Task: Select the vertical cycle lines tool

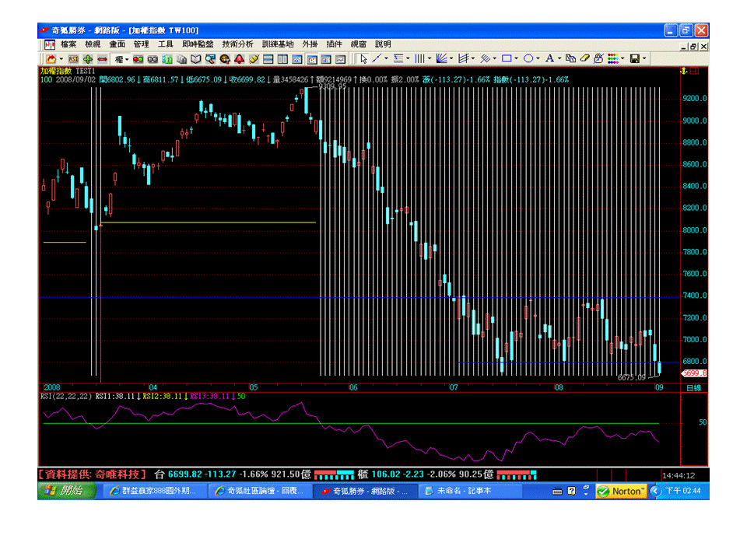Action: tap(419, 58)
